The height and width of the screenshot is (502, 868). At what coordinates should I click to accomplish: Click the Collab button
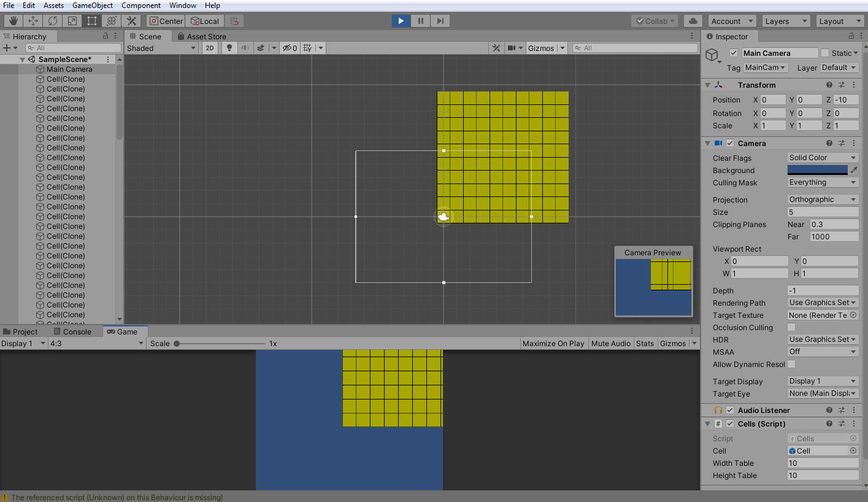(x=655, y=21)
